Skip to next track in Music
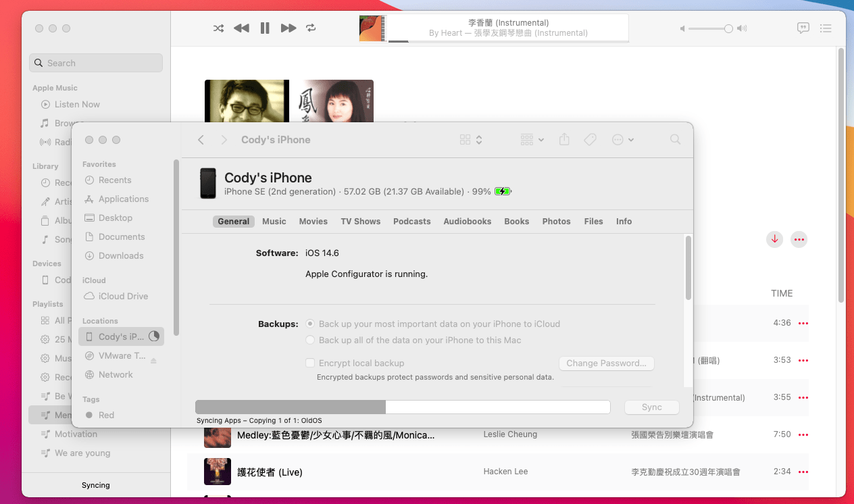 288,28
